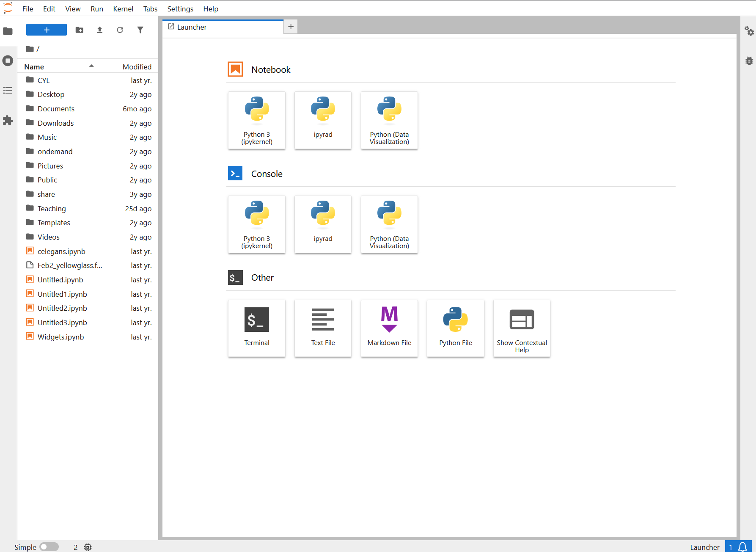Open a Python 3 (ipykernel) notebook

(257, 121)
